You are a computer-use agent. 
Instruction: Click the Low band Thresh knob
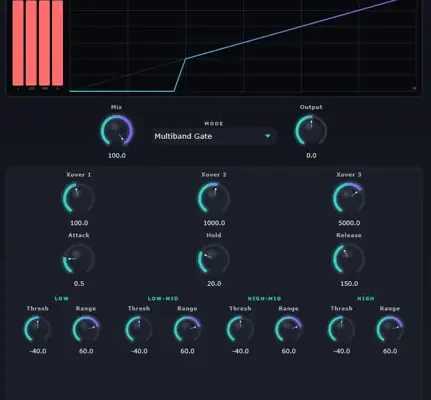click(x=38, y=329)
